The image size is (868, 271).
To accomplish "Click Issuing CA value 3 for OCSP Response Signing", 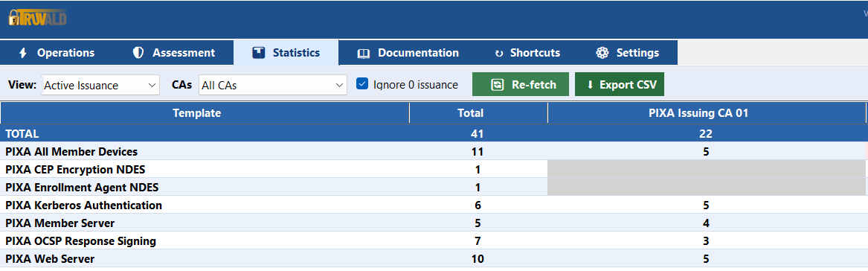I will coord(706,241).
